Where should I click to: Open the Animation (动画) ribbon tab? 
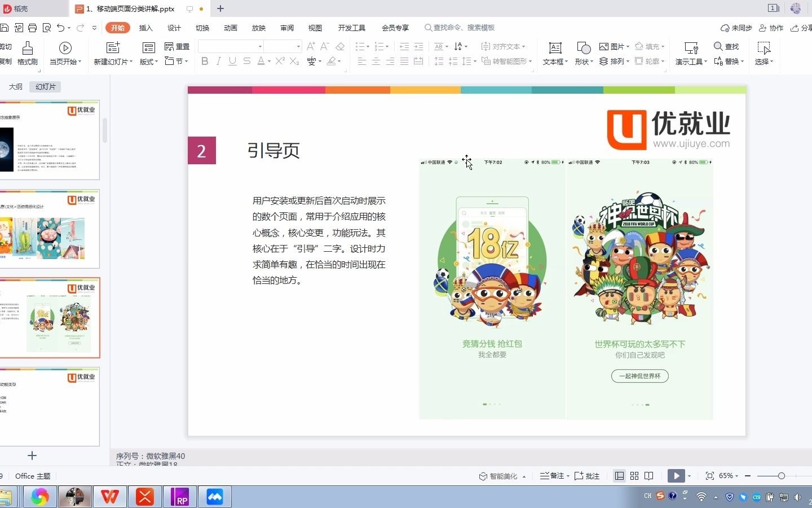coord(230,28)
